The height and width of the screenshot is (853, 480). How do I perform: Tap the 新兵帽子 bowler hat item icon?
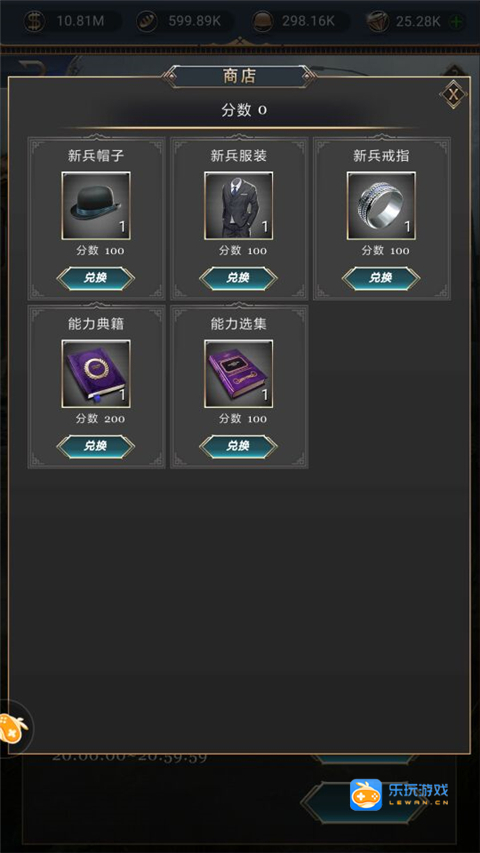[x=96, y=206]
